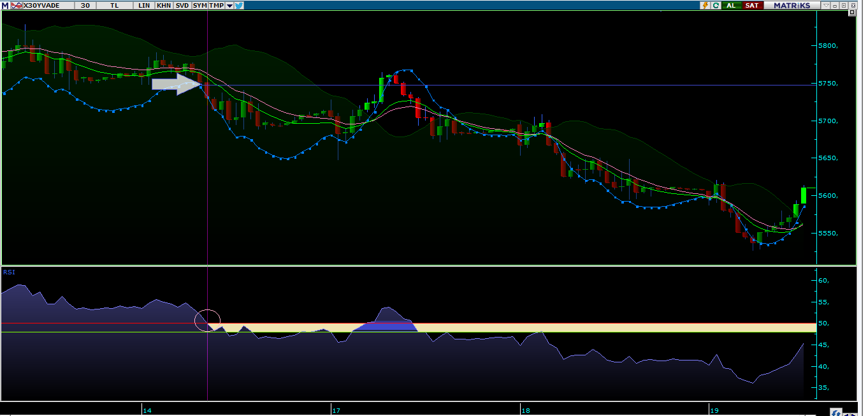Click the RSI 60 scale label
This screenshot has width=868, height=416.
tap(823, 281)
